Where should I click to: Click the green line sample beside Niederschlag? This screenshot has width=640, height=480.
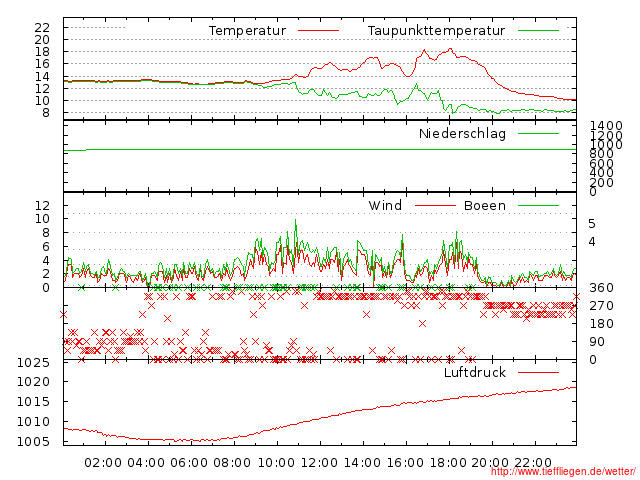[538, 133]
